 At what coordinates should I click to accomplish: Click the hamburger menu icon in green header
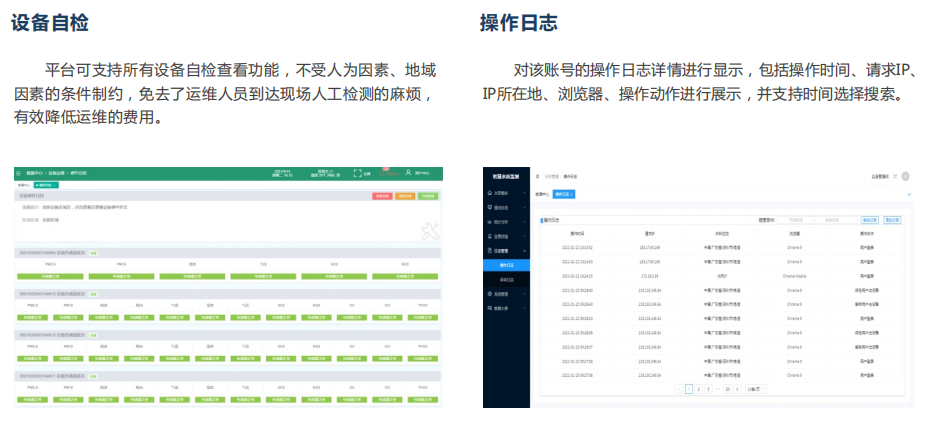18,173
